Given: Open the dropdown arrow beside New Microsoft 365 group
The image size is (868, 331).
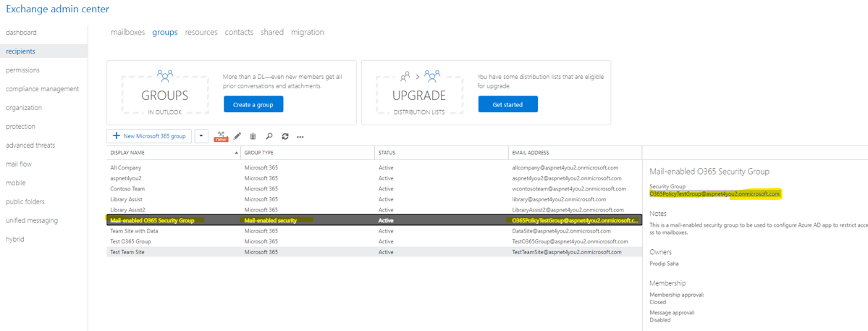Looking at the screenshot, I should point(202,135).
